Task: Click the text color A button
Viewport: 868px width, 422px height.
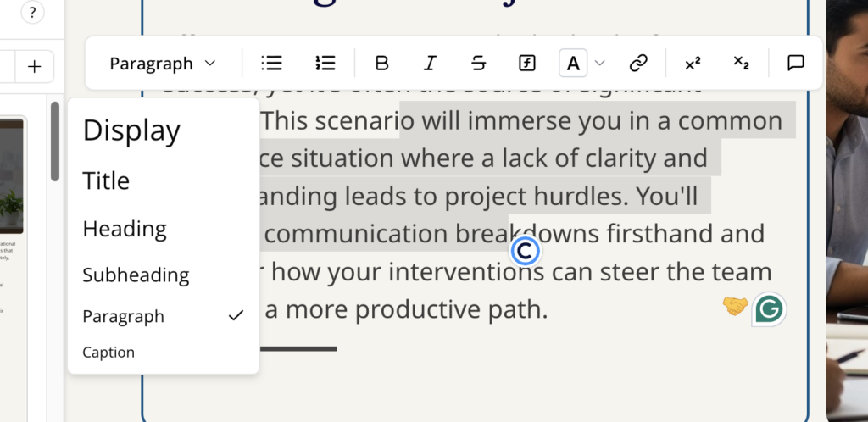Action: point(573,63)
